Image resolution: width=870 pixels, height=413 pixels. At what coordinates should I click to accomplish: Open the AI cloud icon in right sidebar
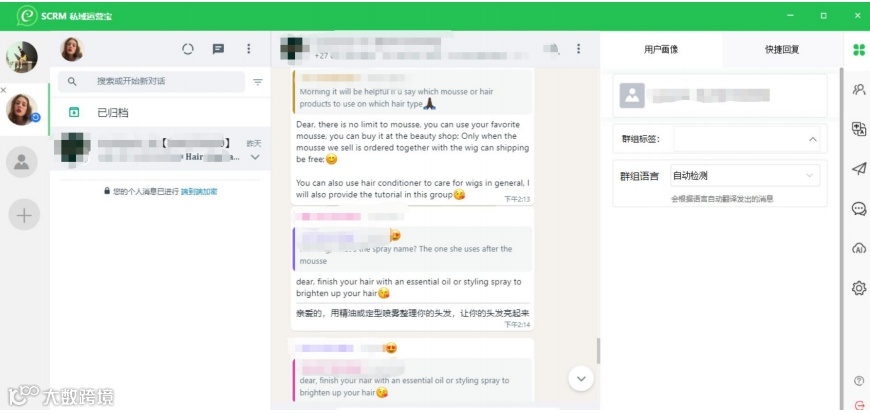(x=858, y=248)
